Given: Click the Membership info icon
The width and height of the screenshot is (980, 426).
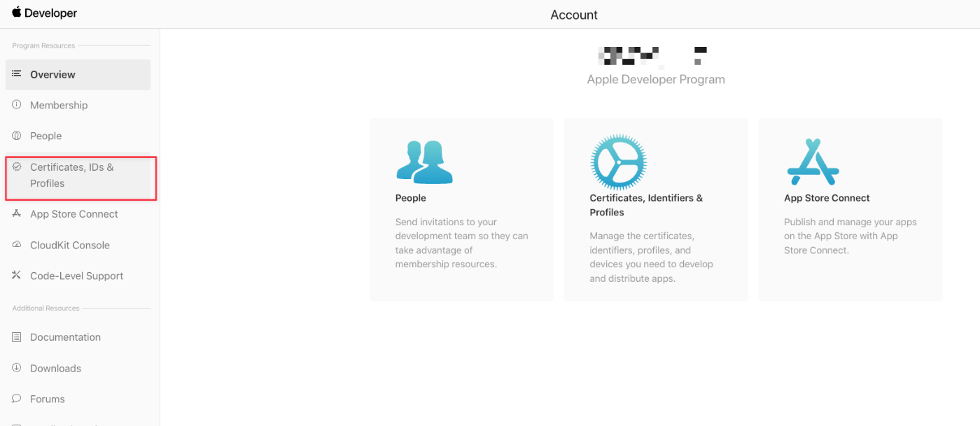Looking at the screenshot, I should 17,105.
